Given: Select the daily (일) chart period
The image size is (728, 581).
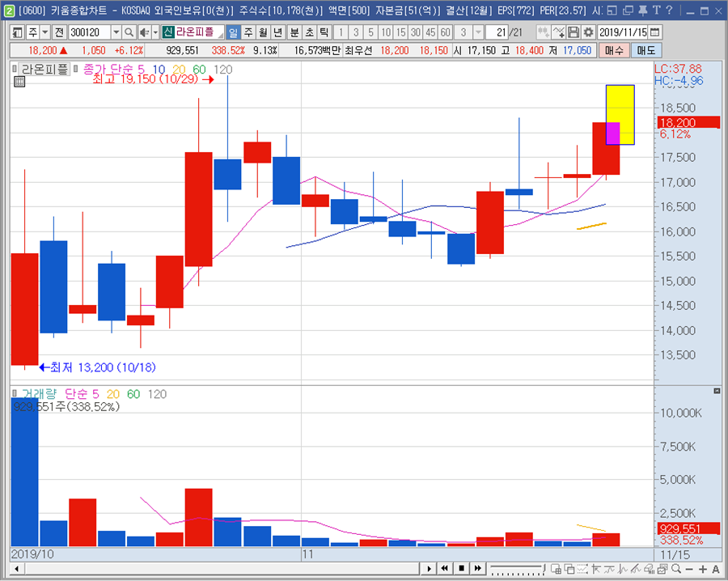Looking at the screenshot, I should click(x=233, y=32).
